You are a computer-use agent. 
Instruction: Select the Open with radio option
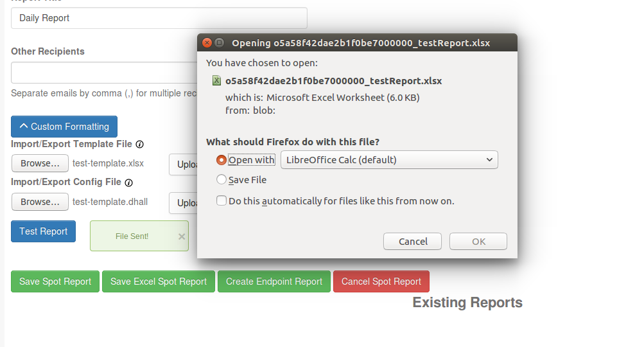[x=222, y=160]
